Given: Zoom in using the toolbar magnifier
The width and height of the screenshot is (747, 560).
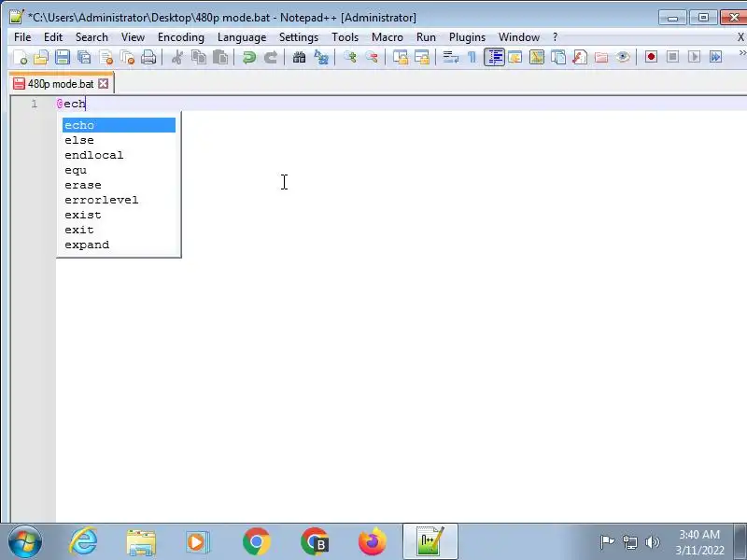Looking at the screenshot, I should click(350, 58).
